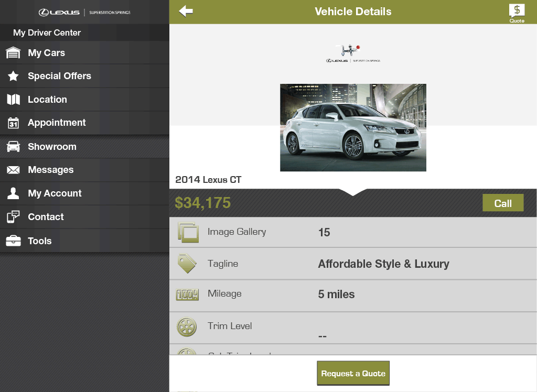The height and width of the screenshot is (392, 537).
Task: Open Image Gallery row label
Action: click(237, 232)
